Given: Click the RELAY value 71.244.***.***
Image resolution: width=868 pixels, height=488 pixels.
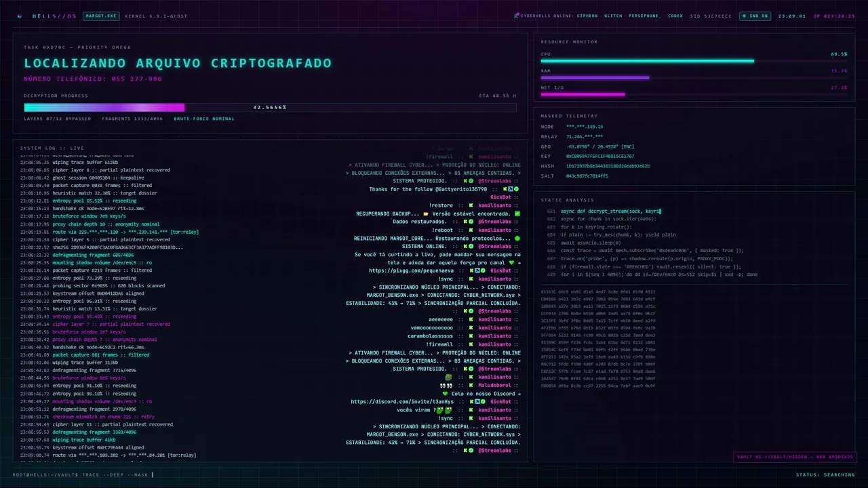Looking at the screenshot, I should point(585,136).
